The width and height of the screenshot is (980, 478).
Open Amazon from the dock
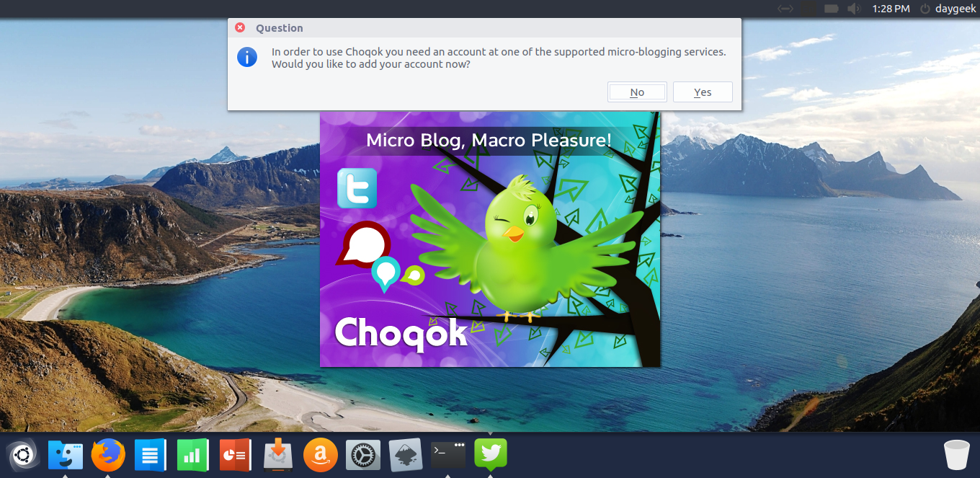pyautogui.click(x=320, y=455)
